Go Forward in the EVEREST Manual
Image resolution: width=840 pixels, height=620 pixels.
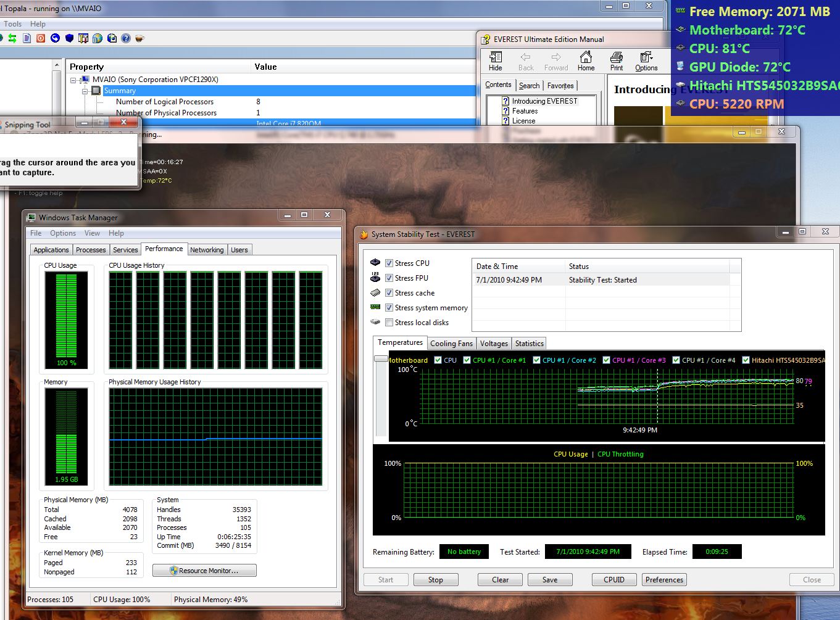[556, 61]
